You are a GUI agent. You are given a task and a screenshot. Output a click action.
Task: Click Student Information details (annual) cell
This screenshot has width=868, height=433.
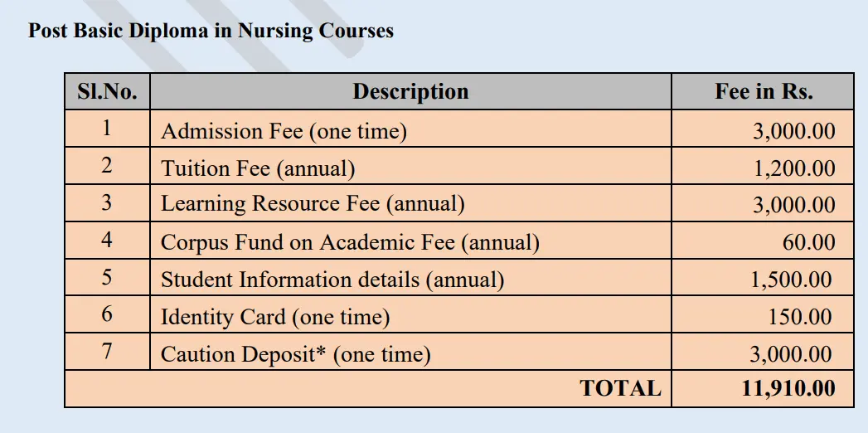332,280
